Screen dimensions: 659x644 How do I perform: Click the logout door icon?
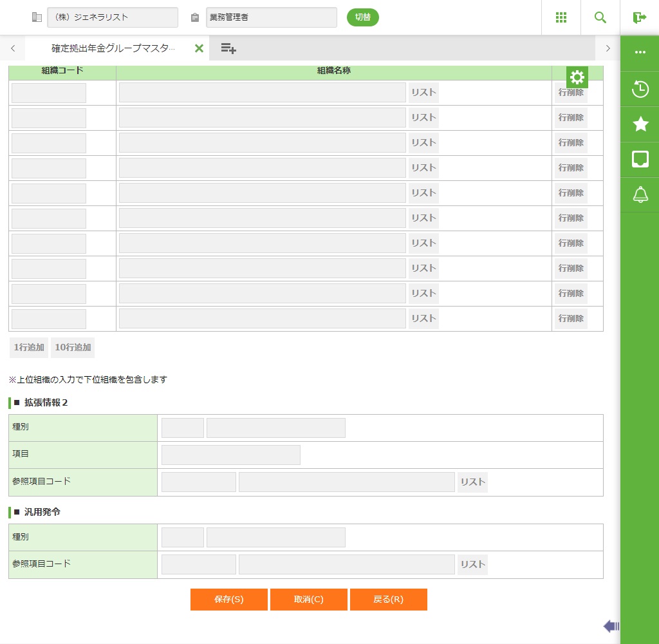click(x=639, y=17)
